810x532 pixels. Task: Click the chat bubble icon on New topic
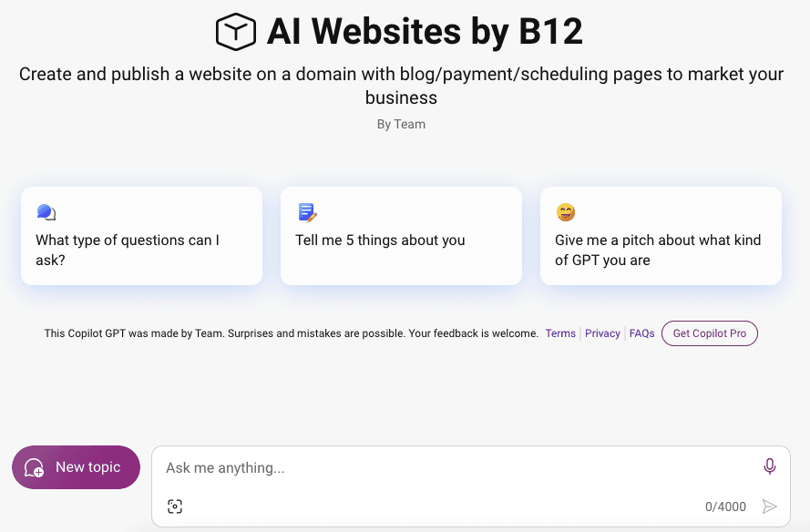point(33,466)
